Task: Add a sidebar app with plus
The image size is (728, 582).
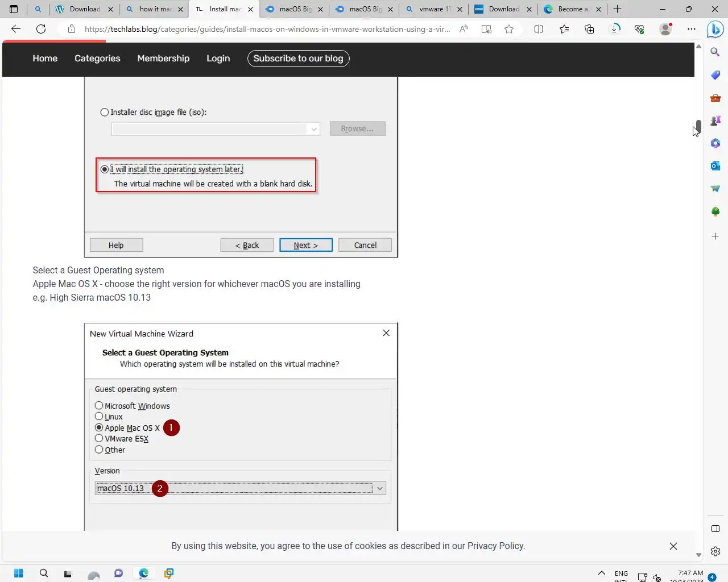Action: pyautogui.click(x=715, y=236)
